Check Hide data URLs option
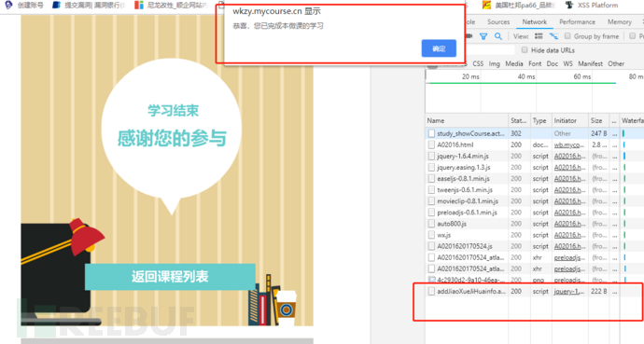 [x=525, y=50]
